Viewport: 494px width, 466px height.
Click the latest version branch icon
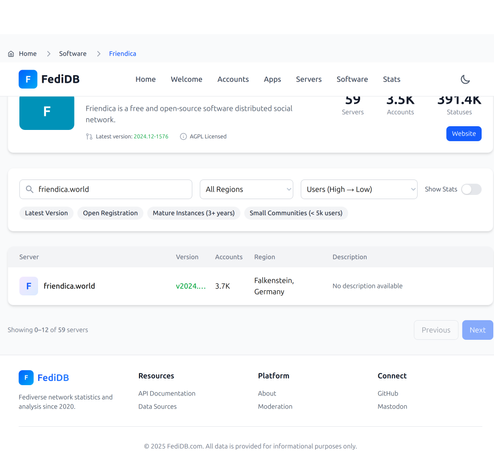click(x=89, y=136)
